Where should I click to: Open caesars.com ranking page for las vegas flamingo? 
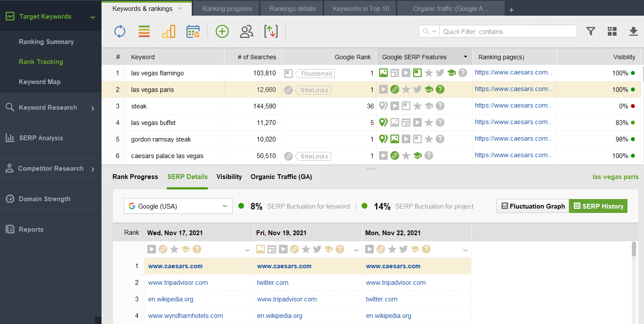[x=514, y=72]
